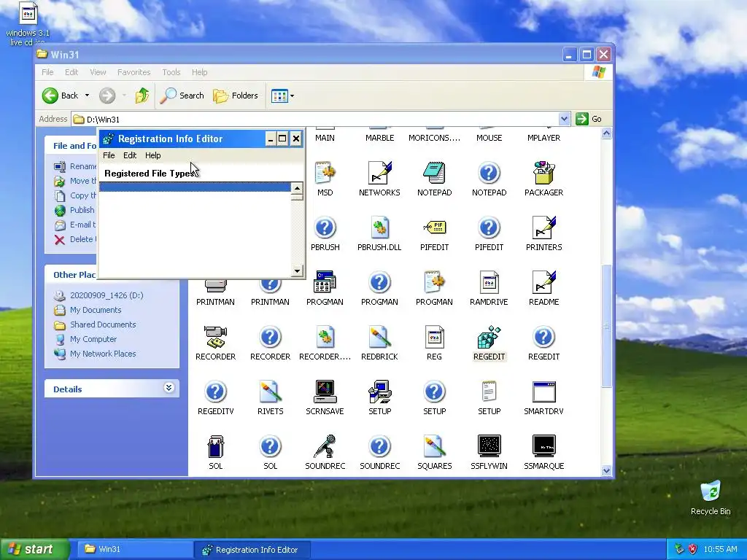Select the SCRNSAVE file icon

tap(325, 392)
